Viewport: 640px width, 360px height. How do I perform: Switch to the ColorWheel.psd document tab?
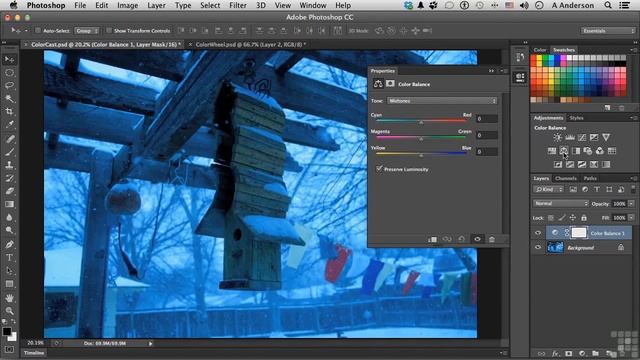click(x=251, y=44)
